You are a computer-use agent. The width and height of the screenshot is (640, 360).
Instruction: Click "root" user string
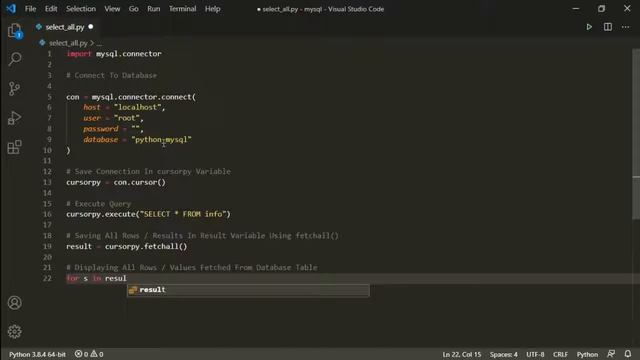tap(127, 118)
